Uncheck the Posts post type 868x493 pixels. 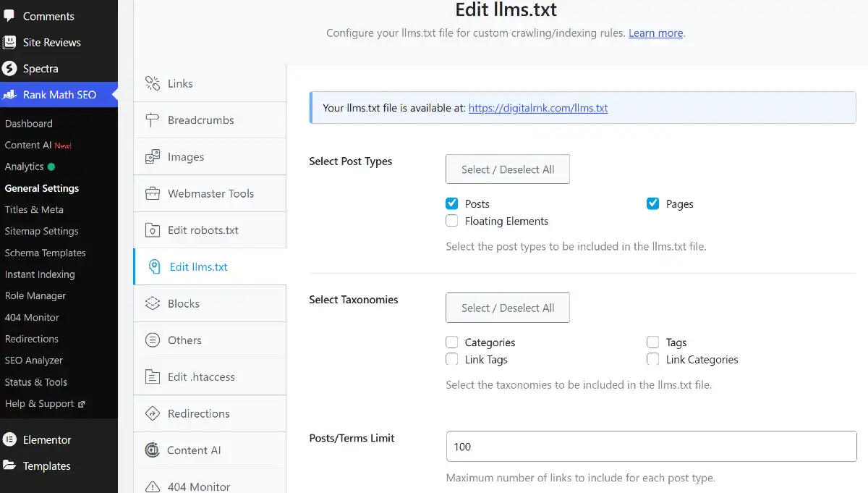click(451, 203)
